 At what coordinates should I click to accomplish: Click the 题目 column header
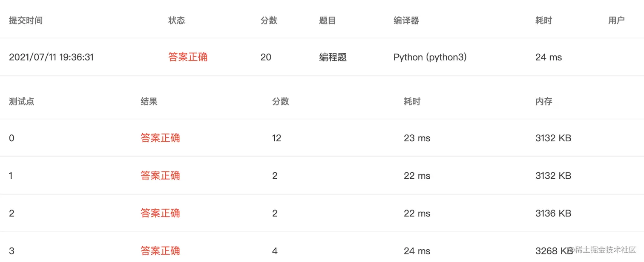pos(328,20)
